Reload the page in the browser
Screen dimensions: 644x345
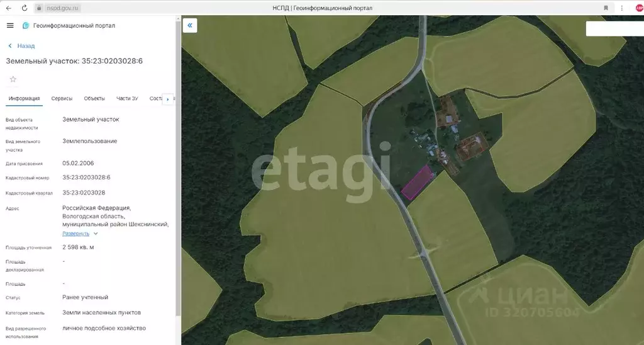tap(24, 8)
